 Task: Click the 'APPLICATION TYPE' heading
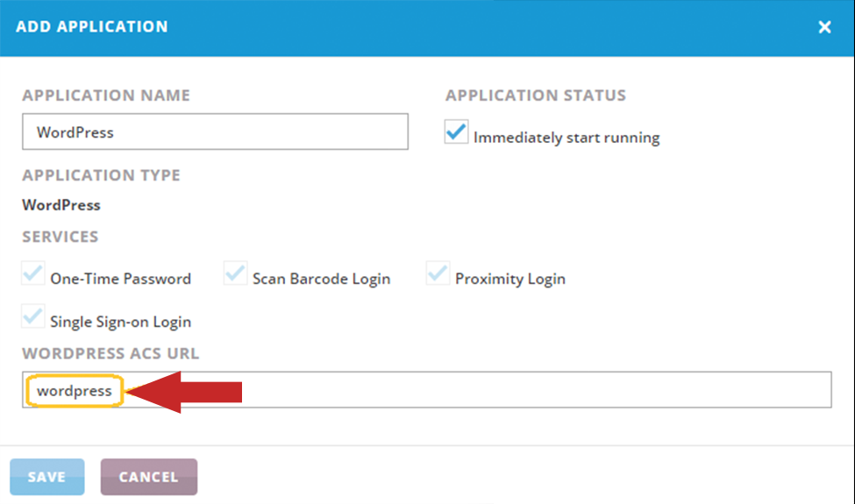click(101, 175)
